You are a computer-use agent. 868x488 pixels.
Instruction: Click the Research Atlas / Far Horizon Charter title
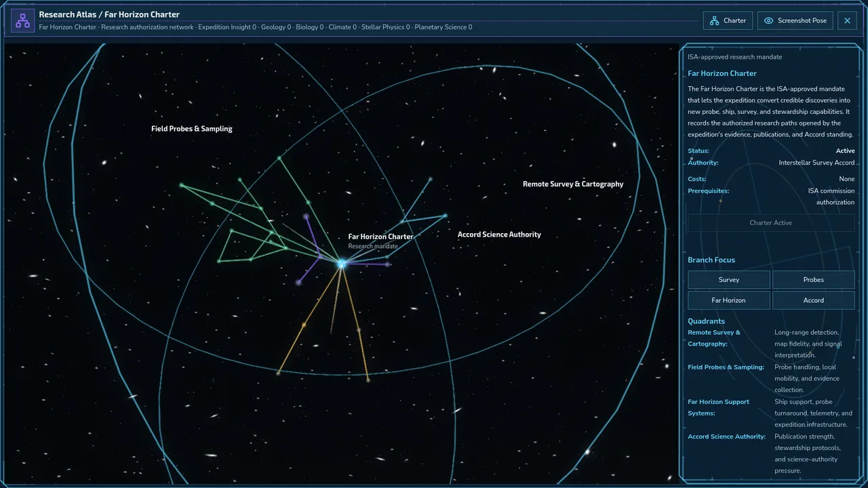click(109, 14)
